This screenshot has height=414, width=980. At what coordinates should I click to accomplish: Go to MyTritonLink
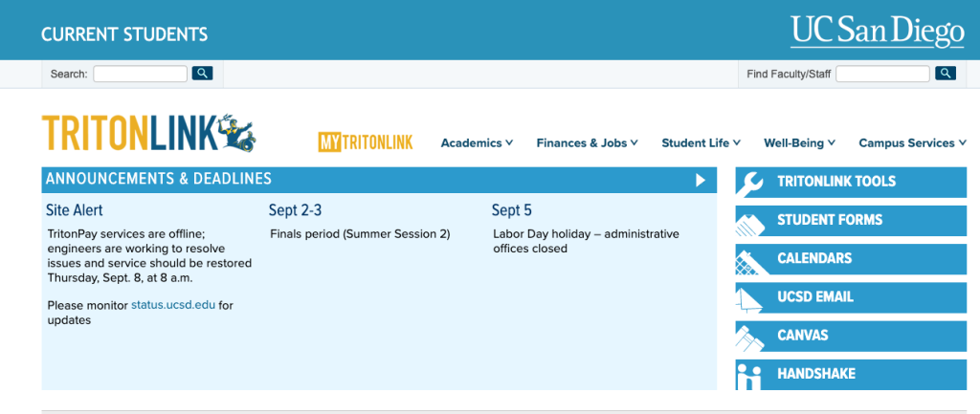[366, 143]
